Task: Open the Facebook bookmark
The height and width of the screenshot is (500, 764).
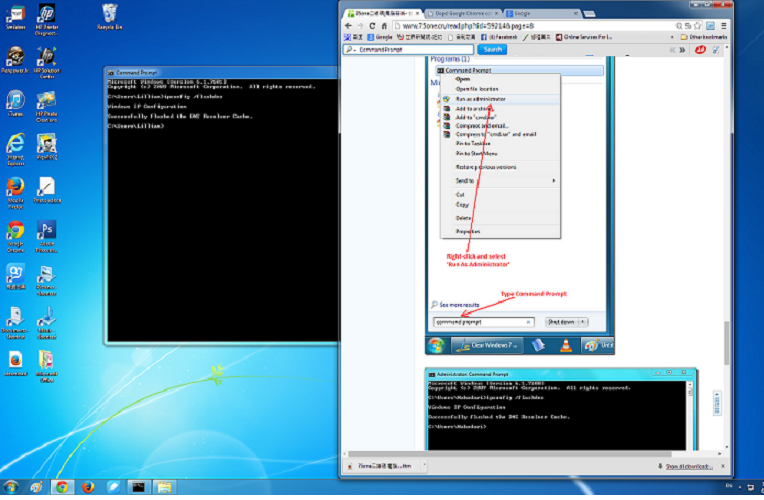Action: point(499,37)
